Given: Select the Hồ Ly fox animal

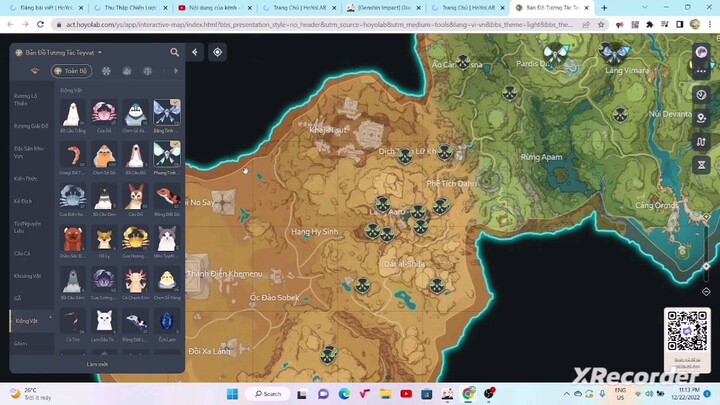Looking at the screenshot, I should point(104,238).
